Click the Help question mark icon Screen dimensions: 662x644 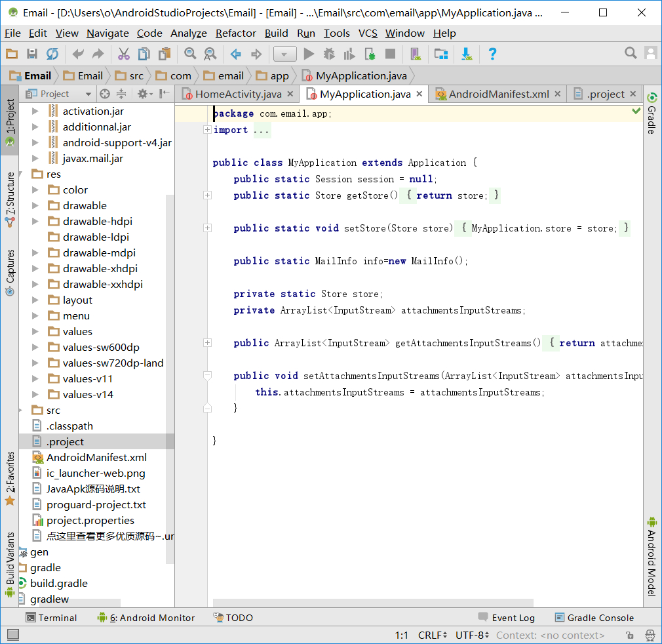(x=493, y=54)
